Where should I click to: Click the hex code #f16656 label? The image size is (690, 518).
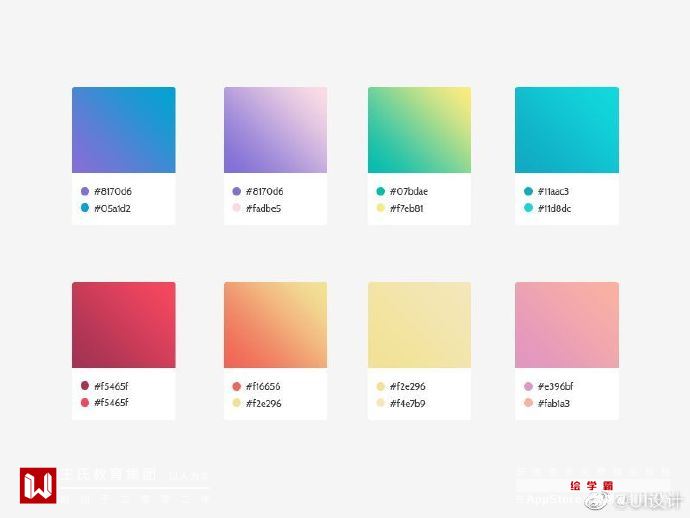point(263,386)
